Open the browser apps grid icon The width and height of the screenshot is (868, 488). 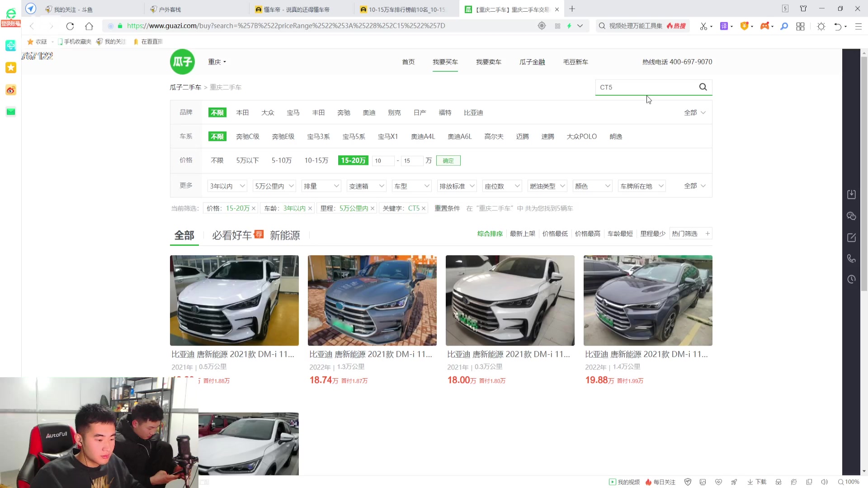point(800,26)
